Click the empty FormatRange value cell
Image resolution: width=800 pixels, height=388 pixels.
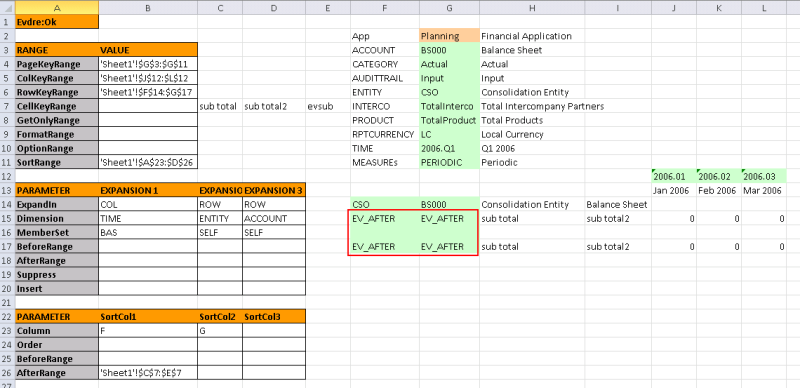tap(148, 134)
